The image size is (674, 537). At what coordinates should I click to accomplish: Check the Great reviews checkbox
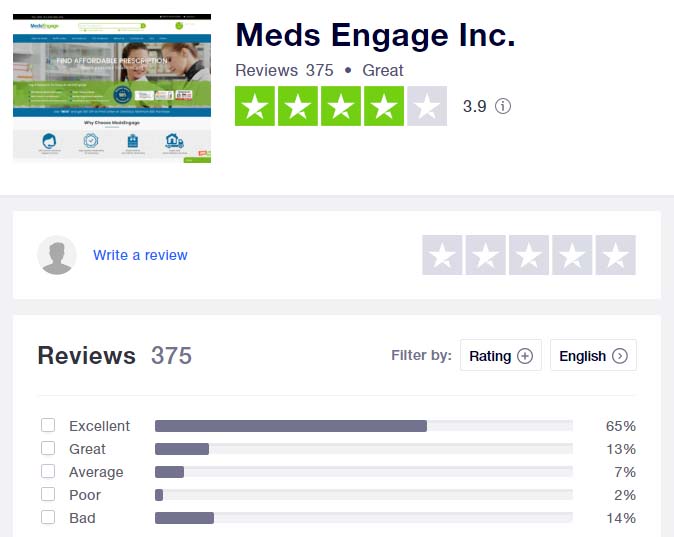[48, 448]
